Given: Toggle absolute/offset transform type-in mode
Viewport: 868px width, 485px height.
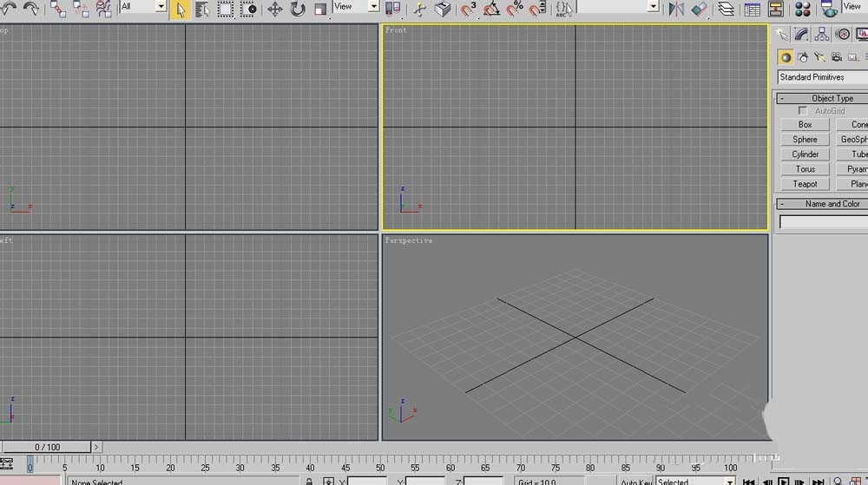Looking at the screenshot, I should click(x=328, y=482).
